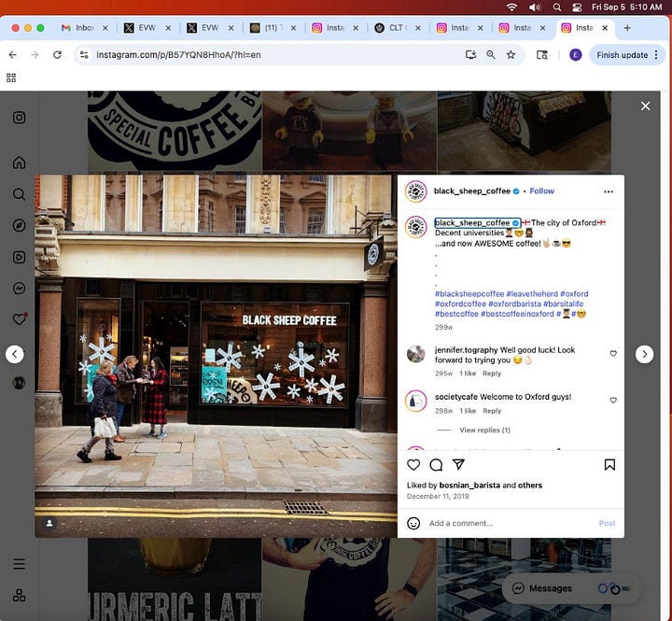Open Messages floating panel
The height and width of the screenshot is (621, 672).
click(571, 588)
